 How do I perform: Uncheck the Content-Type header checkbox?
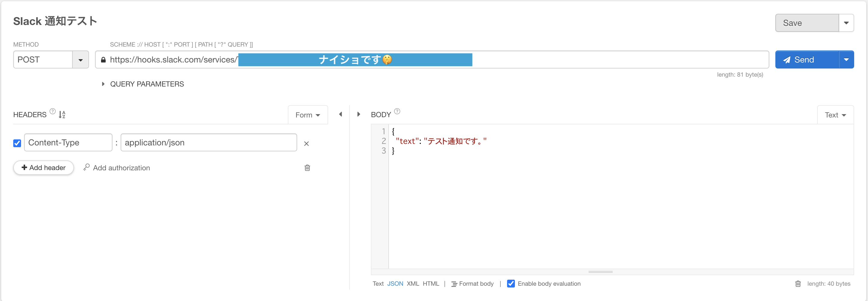pyautogui.click(x=17, y=143)
